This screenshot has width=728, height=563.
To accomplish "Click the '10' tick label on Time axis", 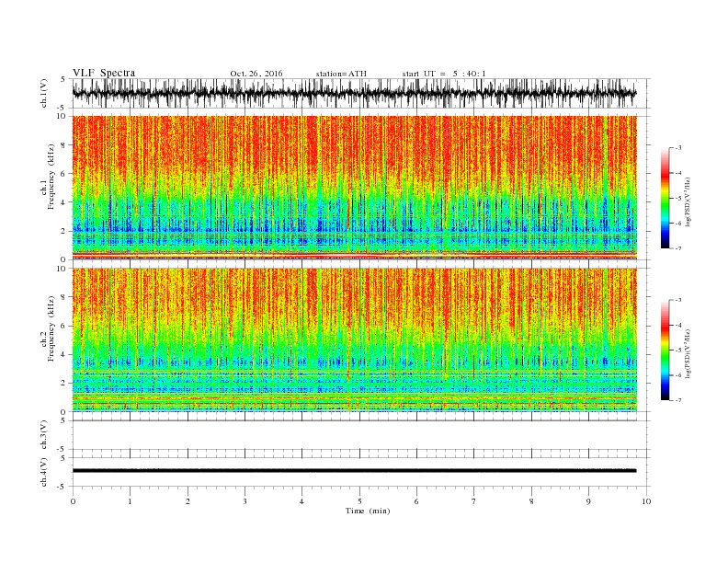I will pyautogui.click(x=646, y=501).
